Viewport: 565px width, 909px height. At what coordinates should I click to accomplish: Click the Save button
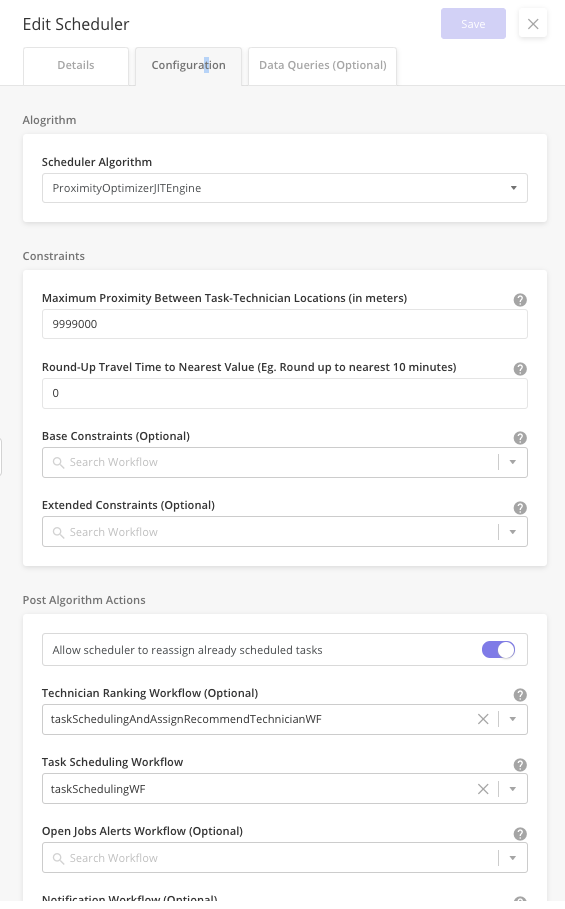click(473, 24)
